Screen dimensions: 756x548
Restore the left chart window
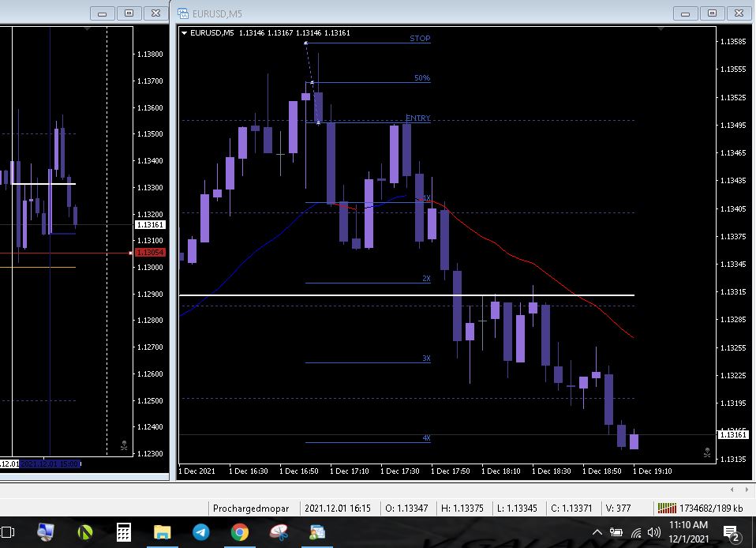[x=129, y=13]
